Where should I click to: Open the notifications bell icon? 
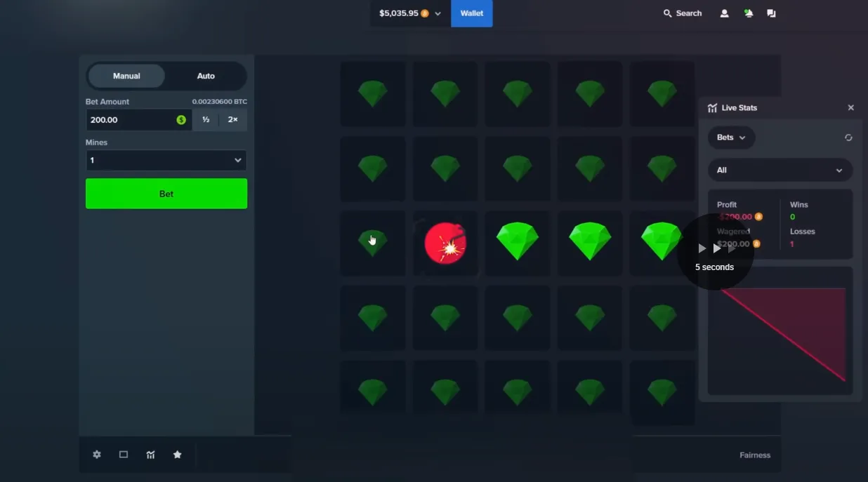[x=748, y=13]
